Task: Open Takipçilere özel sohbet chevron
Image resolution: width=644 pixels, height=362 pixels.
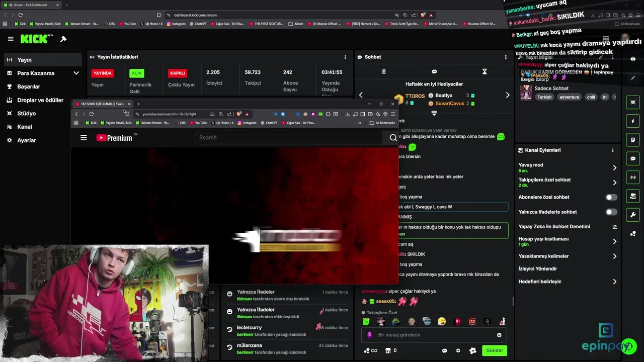Action: click(614, 183)
